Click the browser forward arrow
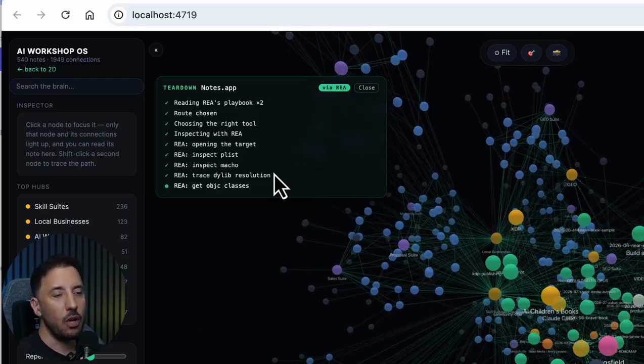The image size is (644, 364). click(41, 15)
